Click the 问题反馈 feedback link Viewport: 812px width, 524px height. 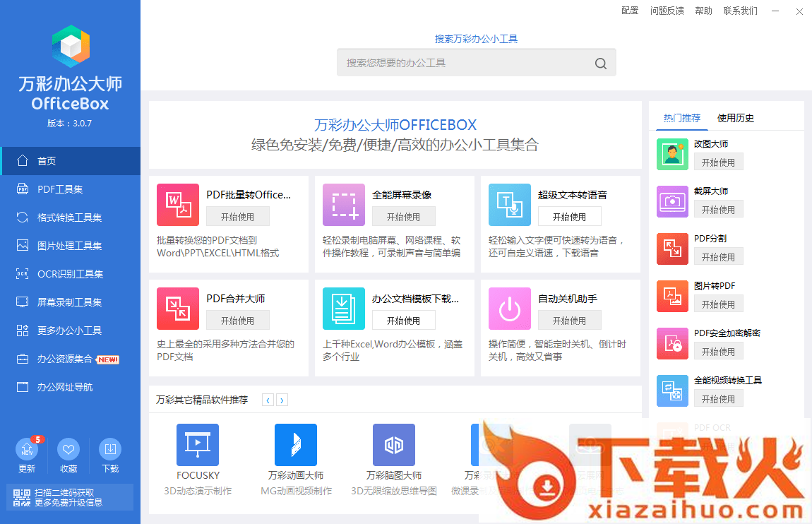[x=667, y=11]
